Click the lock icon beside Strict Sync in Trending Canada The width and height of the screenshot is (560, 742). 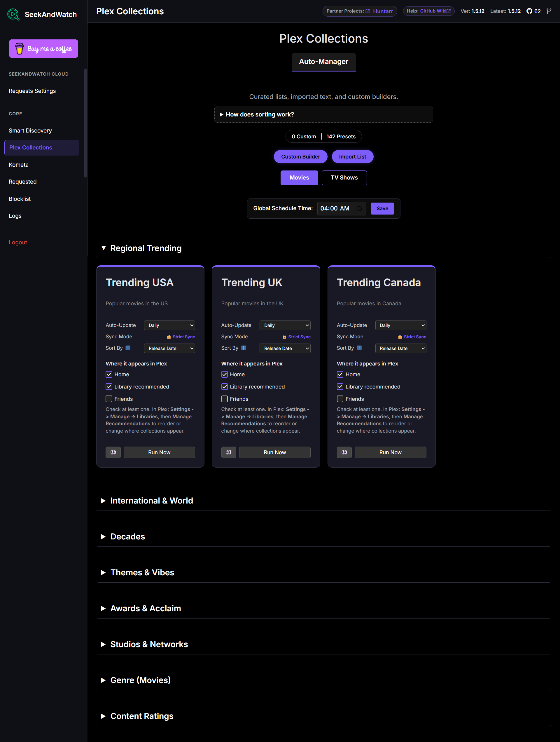pyautogui.click(x=400, y=337)
